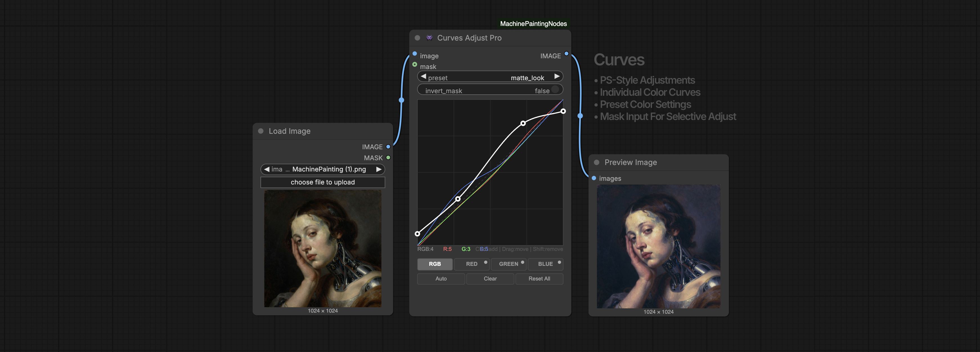Collapse the Curves Adjust Pro node dot
Viewport: 980px width, 352px height.
(417, 38)
